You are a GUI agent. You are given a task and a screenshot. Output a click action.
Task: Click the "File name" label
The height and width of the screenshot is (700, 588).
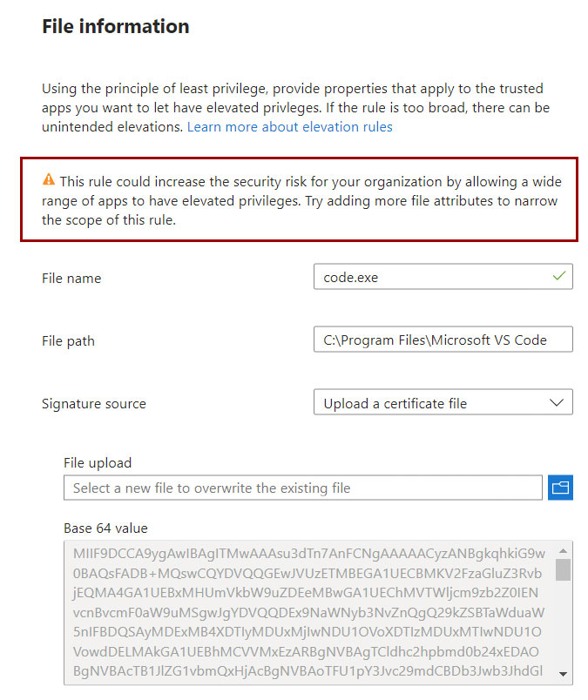coord(71,278)
